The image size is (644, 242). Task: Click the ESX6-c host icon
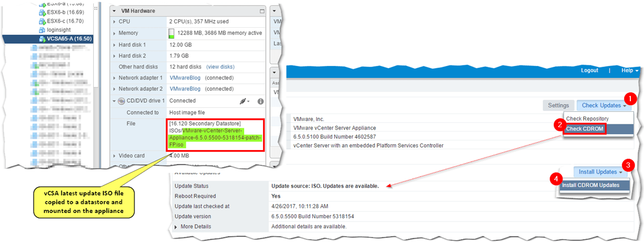click(42, 21)
